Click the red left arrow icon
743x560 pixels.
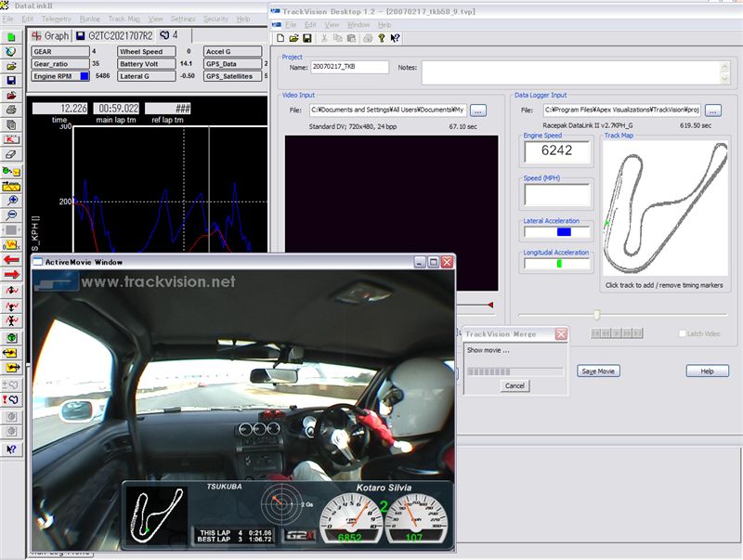tap(11, 260)
